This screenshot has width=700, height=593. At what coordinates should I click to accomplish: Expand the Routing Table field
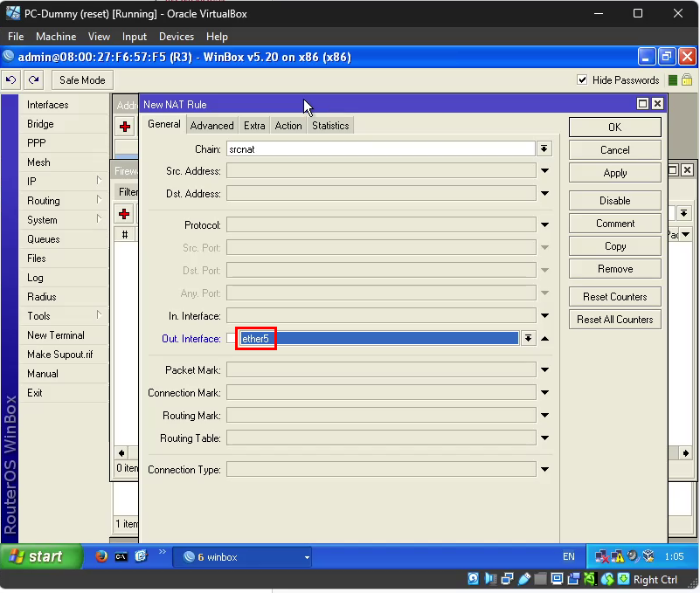coord(544,438)
